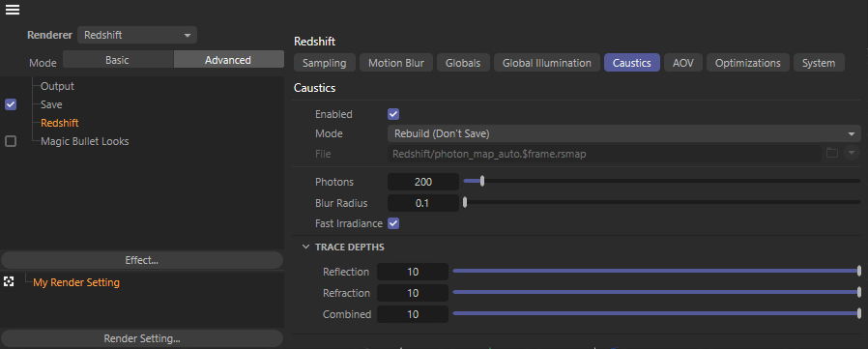Click the Blur Radius value field
868x349 pixels.
pos(423,203)
